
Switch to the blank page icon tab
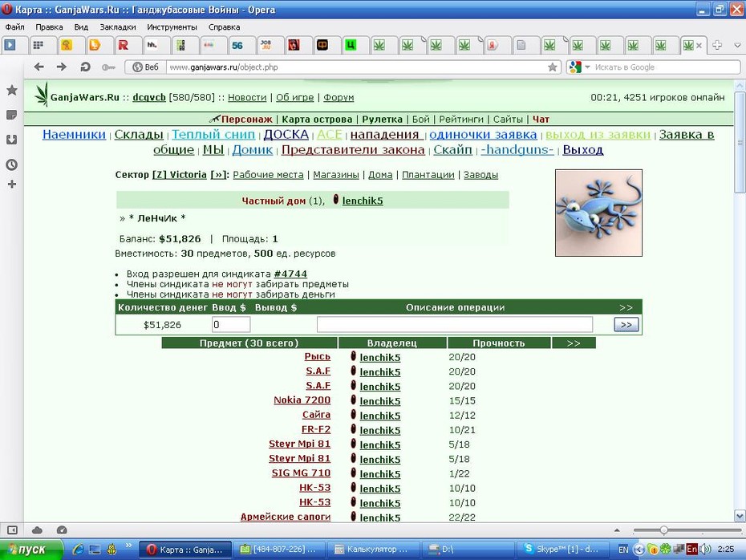coord(521,45)
